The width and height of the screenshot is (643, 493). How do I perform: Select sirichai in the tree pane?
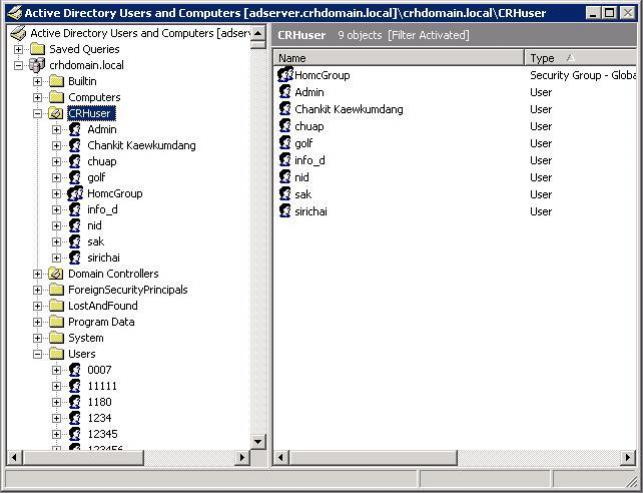point(103,258)
